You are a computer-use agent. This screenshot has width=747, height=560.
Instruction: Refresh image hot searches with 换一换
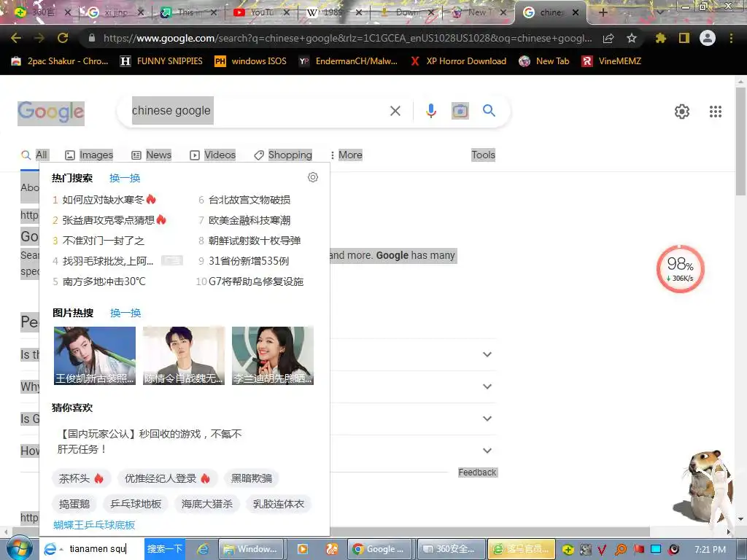[x=125, y=313]
